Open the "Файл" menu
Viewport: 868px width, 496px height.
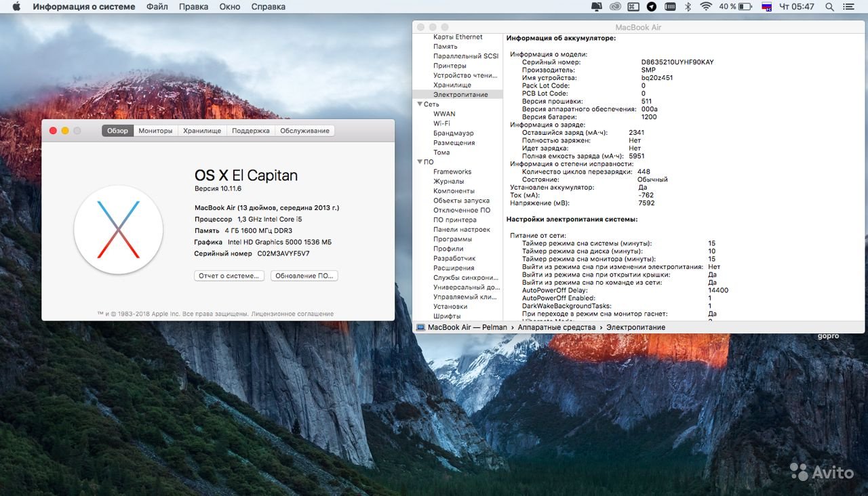point(157,7)
